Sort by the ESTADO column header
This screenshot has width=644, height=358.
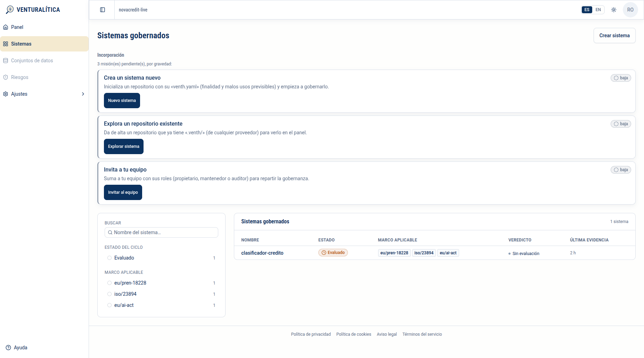coord(326,240)
